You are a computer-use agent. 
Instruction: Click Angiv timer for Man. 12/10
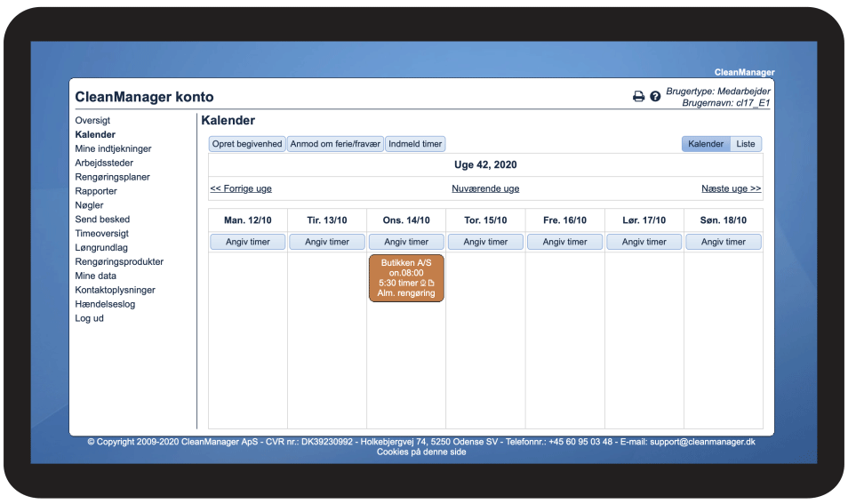[248, 242]
